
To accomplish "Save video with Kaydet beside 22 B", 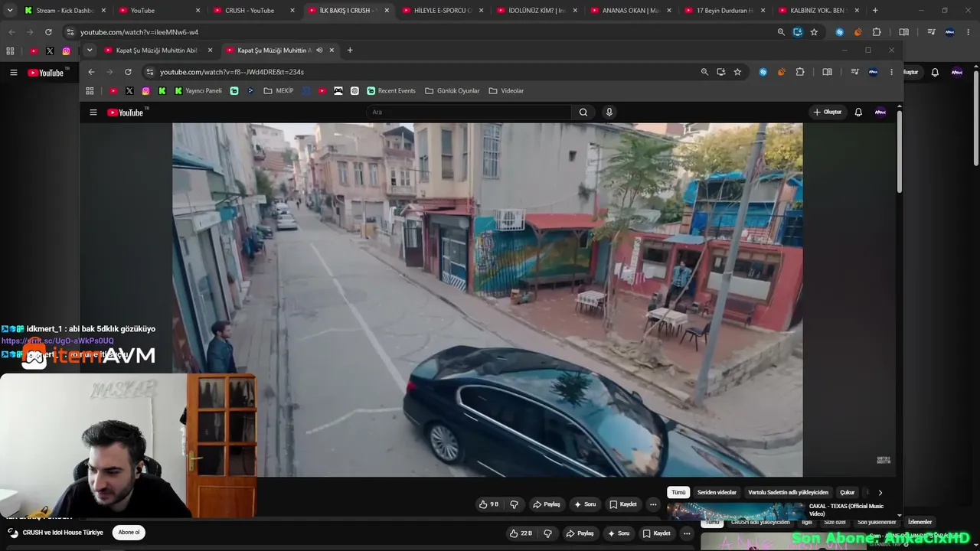I will [657, 533].
